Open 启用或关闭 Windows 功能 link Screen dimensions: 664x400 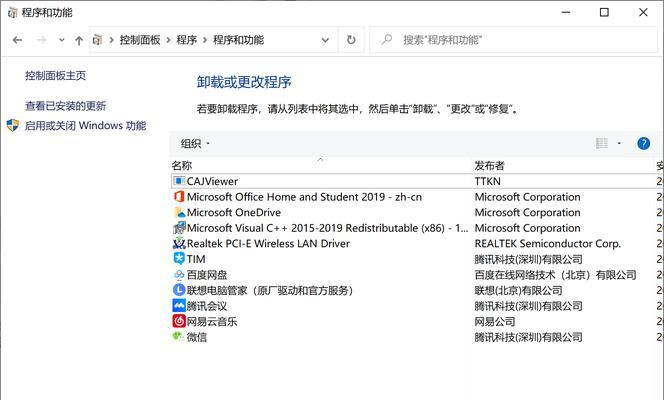tap(86, 126)
